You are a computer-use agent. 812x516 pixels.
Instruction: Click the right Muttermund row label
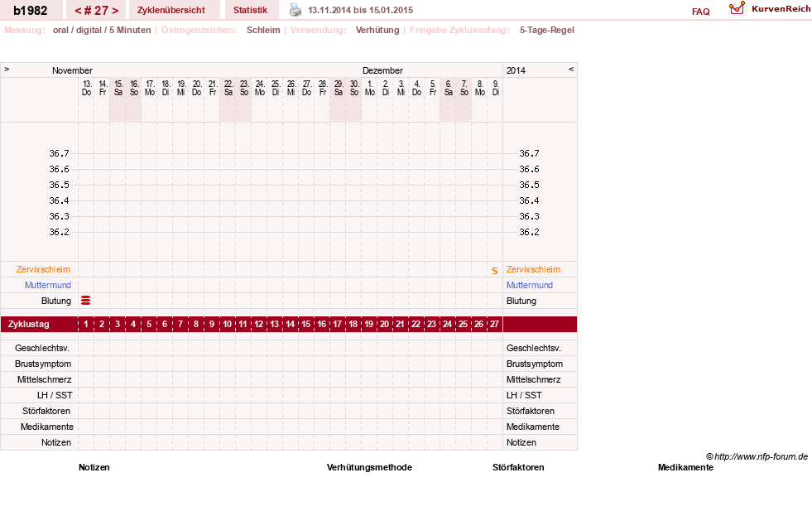[529, 285]
